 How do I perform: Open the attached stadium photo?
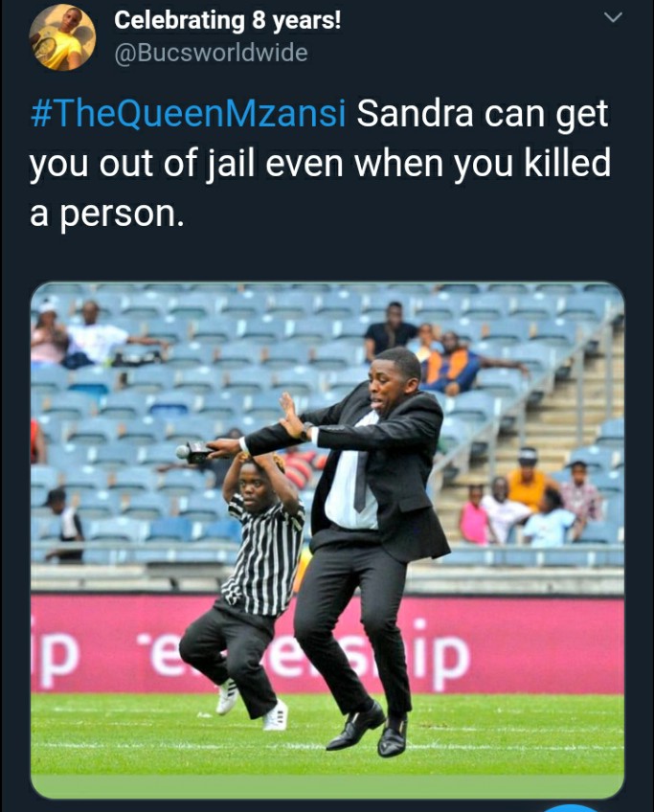[327, 540]
